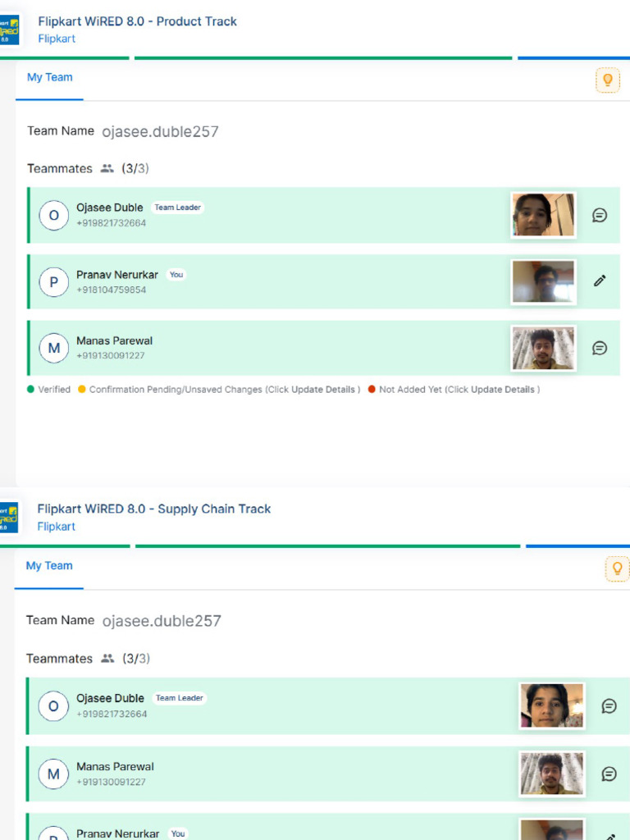Screen dimensions: 630x840
Task: Click edit pencil for Pranav Nerurkar in Product Track
Action: [x=600, y=281]
